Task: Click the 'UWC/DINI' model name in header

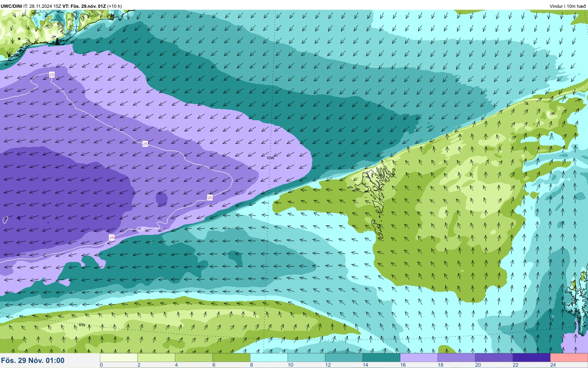Action: pyautogui.click(x=11, y=6)
